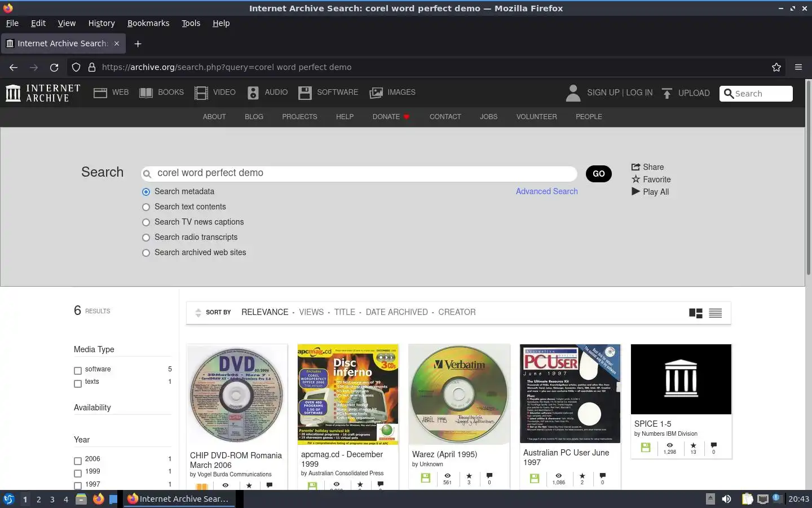Click the SIGN UP link

pyautogui.click(x=603, y=93)
